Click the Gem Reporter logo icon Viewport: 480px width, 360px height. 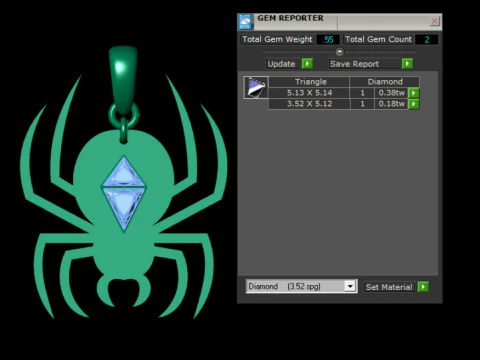[245, 22]
